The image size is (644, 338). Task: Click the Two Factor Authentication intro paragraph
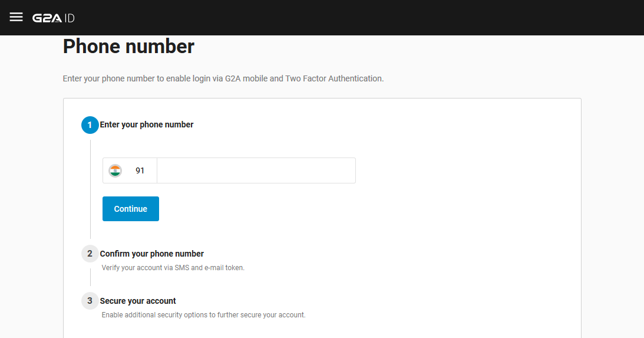point(223,78)
